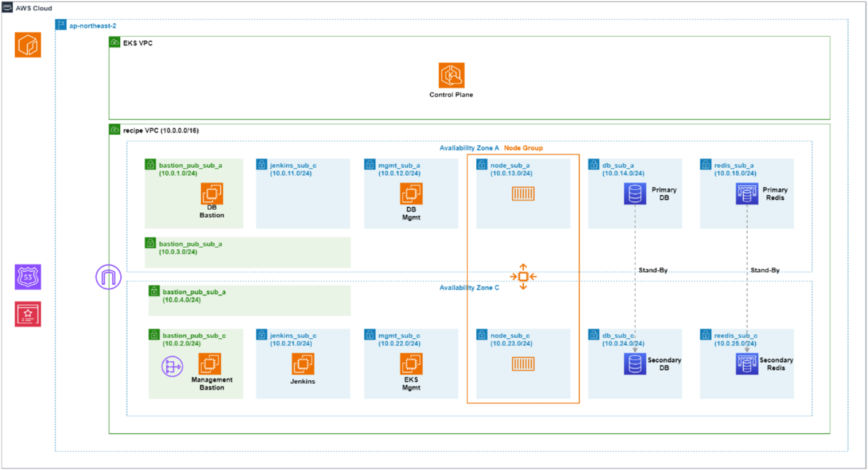Select the Route 53 icon

point(28,277)
